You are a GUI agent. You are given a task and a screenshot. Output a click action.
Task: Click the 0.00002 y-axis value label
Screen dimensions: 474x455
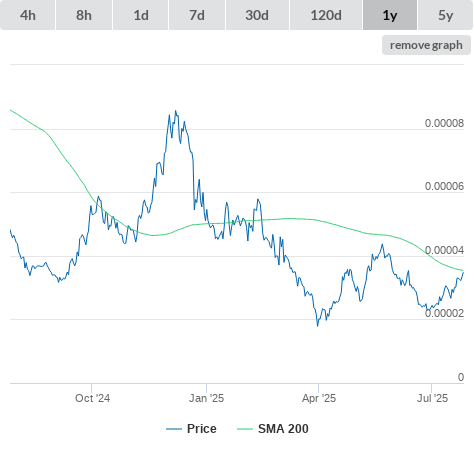[x=444, y=313]
